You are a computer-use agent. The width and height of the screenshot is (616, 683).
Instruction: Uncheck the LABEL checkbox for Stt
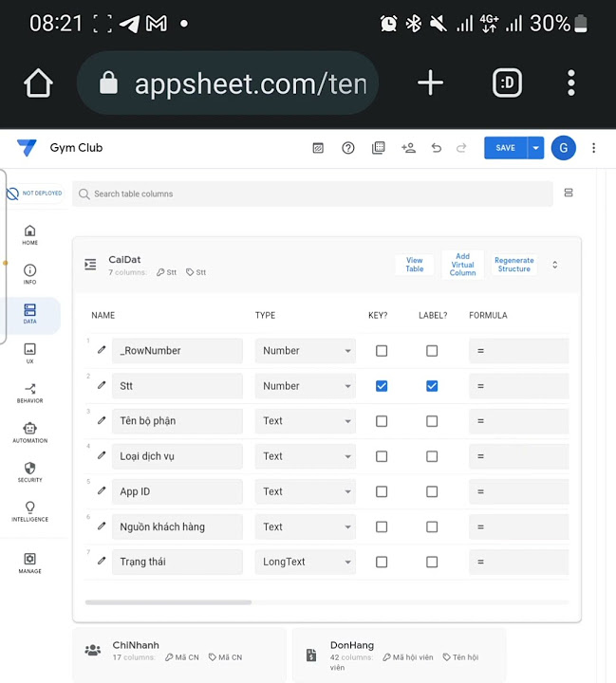(x=432, y=386)
